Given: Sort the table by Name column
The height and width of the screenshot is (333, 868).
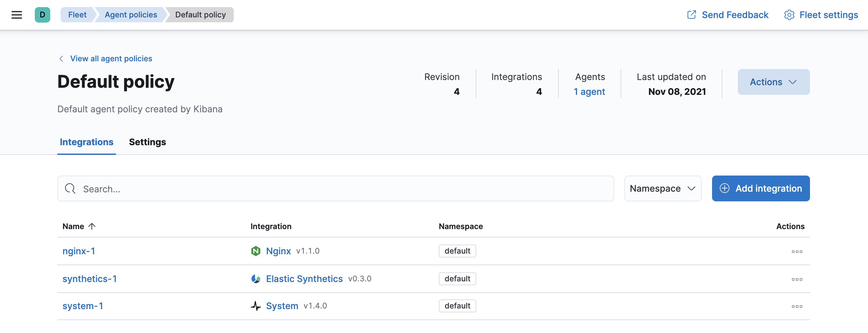Looking at the screenshot, I should (x=79, y=227).
